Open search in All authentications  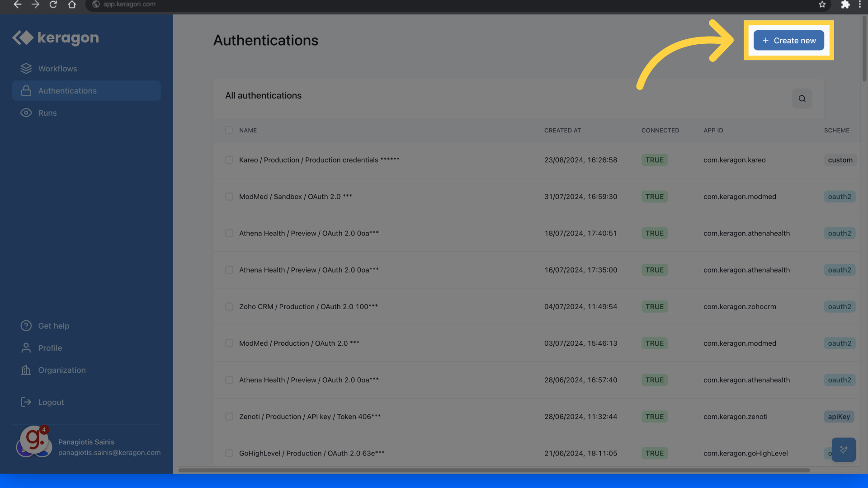[802, 99]
